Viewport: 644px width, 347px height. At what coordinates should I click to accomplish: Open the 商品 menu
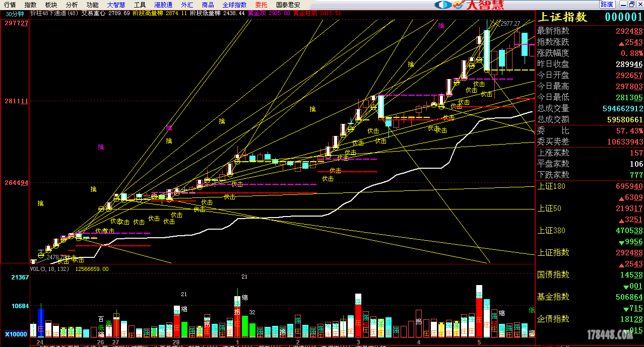pyautogui.click(x=208, y=5)
